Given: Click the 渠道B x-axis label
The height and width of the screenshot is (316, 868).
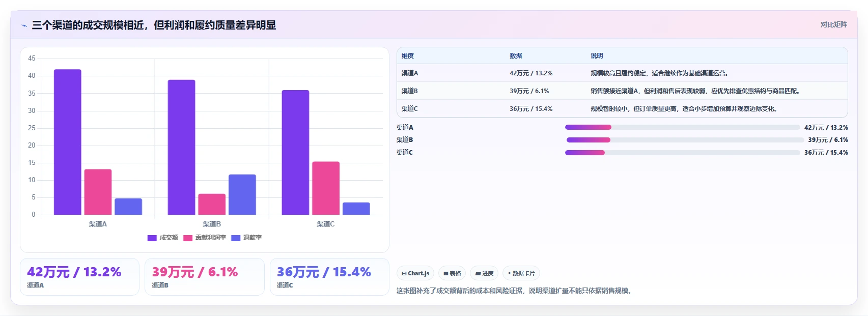Looking at the screenshot, I should 212,224.
